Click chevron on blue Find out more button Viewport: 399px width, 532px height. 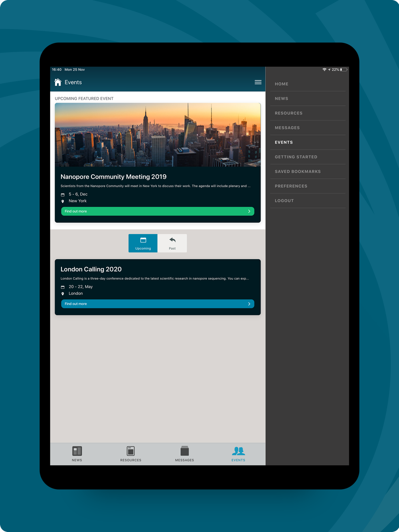(x=249, y=304)
